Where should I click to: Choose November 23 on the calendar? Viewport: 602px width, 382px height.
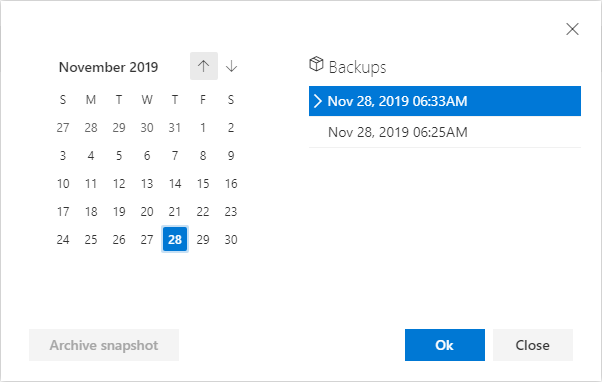231,212
